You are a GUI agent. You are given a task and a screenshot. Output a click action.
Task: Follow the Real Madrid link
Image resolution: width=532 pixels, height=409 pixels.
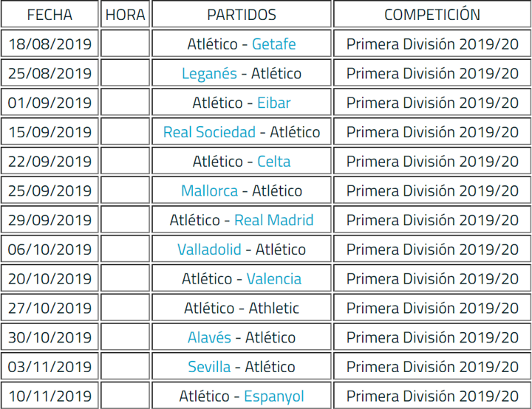point(273,220)
